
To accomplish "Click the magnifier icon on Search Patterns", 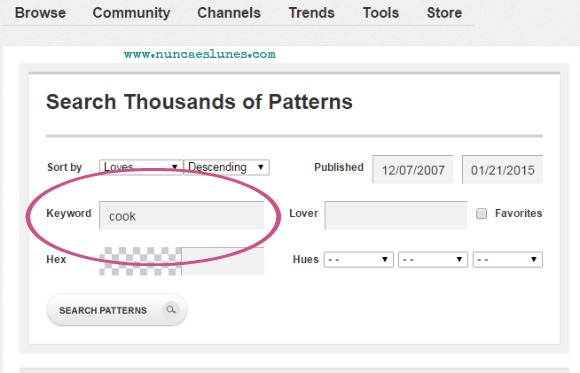I will (x=171, y=310).
